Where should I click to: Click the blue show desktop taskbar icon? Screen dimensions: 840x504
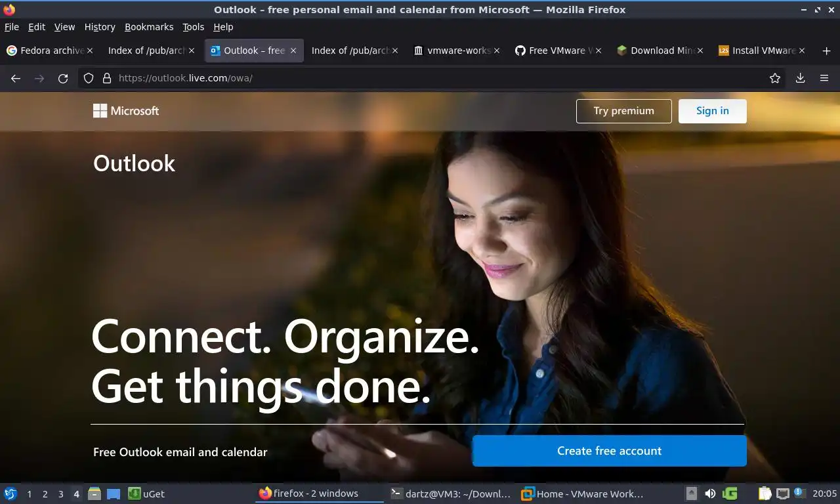click(114, 493)
